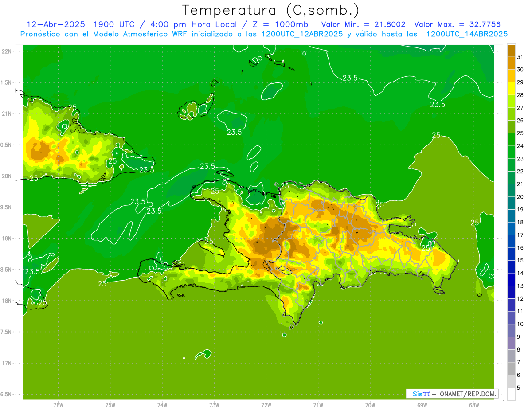Click blue legend swatch between 15 and 16
This screenshot has width=532, height=411.
[511, 254]
